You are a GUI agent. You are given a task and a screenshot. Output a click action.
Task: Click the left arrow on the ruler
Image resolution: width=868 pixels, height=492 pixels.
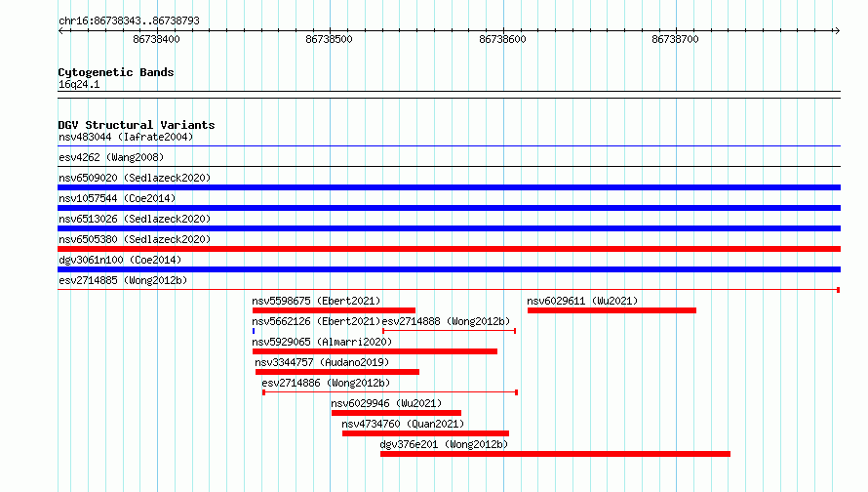pos(60,31)
